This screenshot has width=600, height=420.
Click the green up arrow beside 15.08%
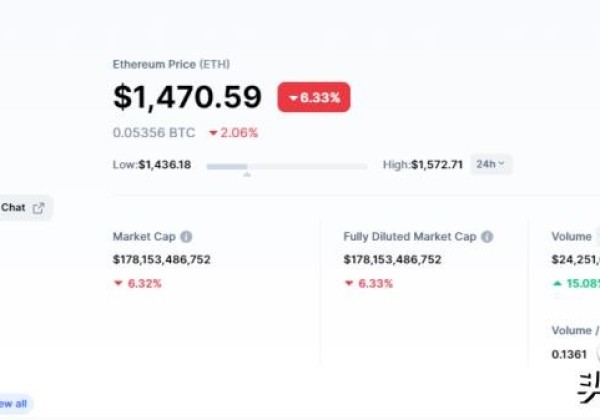point(556,283)
